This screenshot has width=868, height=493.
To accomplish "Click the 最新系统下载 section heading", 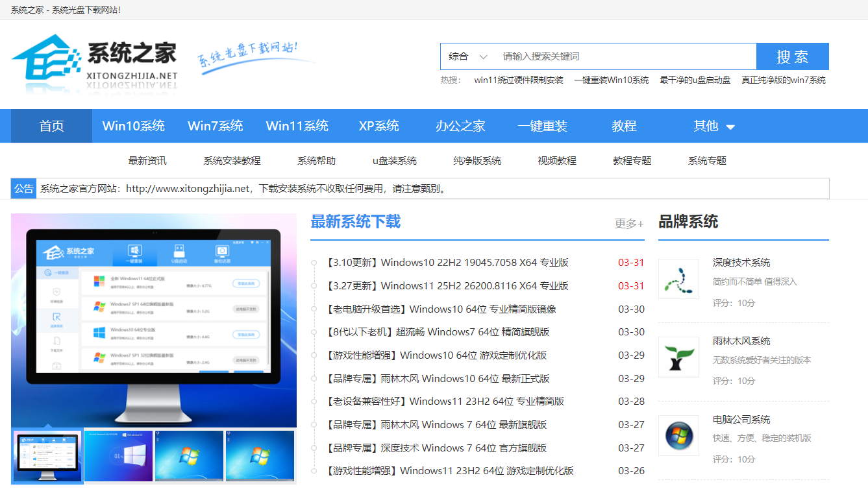I will [x=356, y=222].
